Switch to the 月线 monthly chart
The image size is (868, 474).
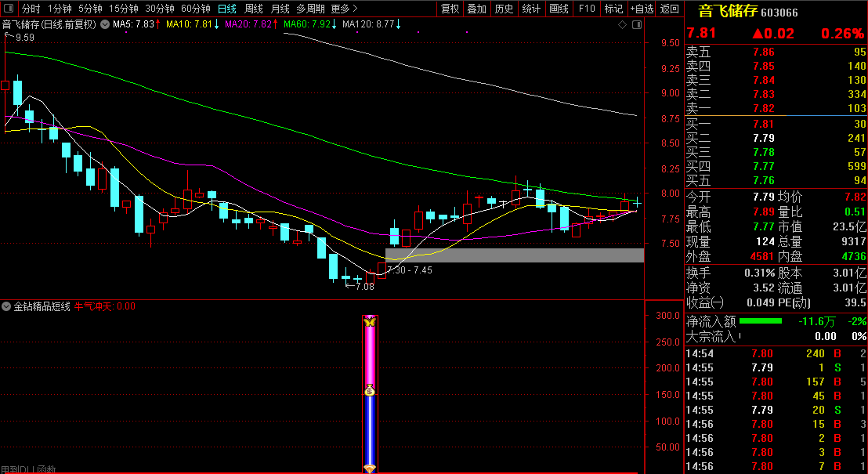pyautogui.click(x=280, y=9)
